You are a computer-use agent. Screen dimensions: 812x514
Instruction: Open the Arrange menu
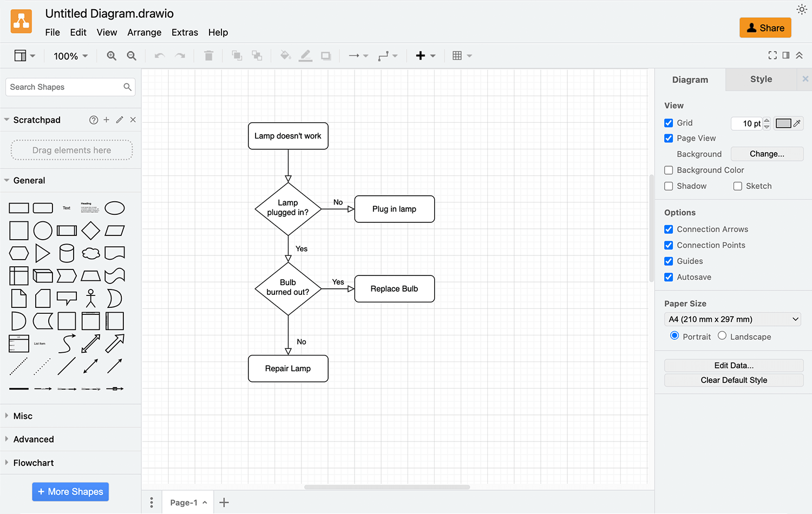pyautogui.click(x=144, y=32)
